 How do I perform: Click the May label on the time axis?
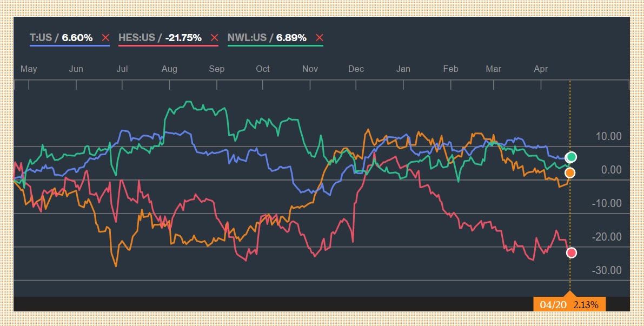tap(29, 69)
